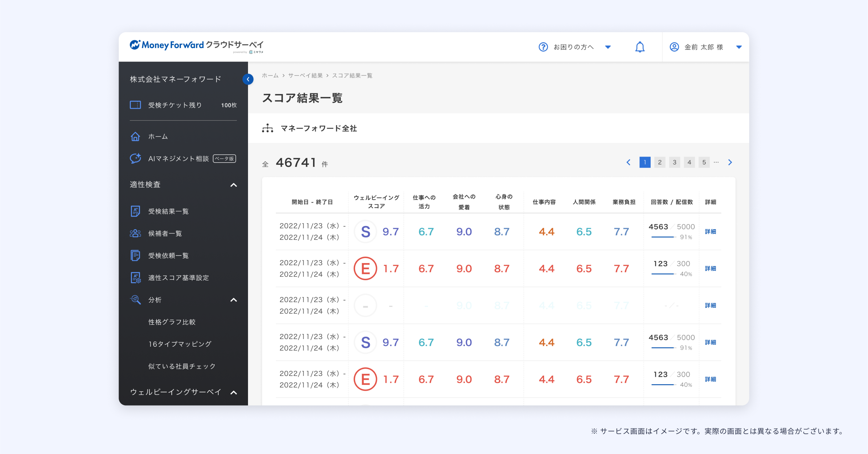Screen dimensions: 868x454
Task: Select the 分析 magnifier icon
Action: (135, 300)
